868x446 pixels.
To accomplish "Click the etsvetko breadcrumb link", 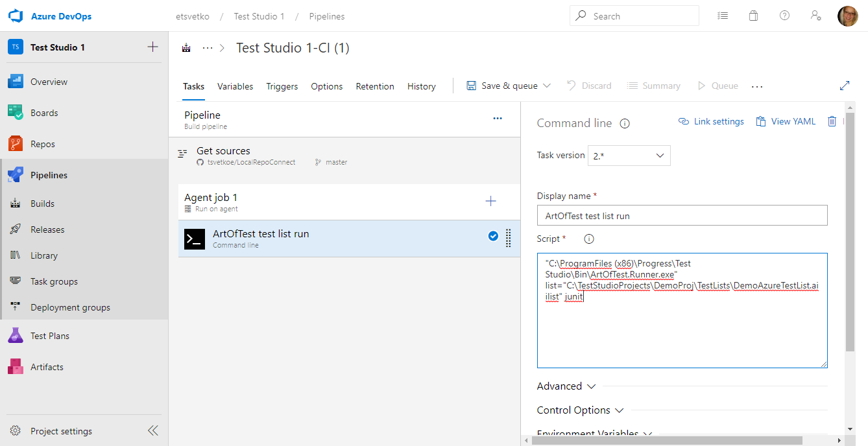I will coord(193,16).
